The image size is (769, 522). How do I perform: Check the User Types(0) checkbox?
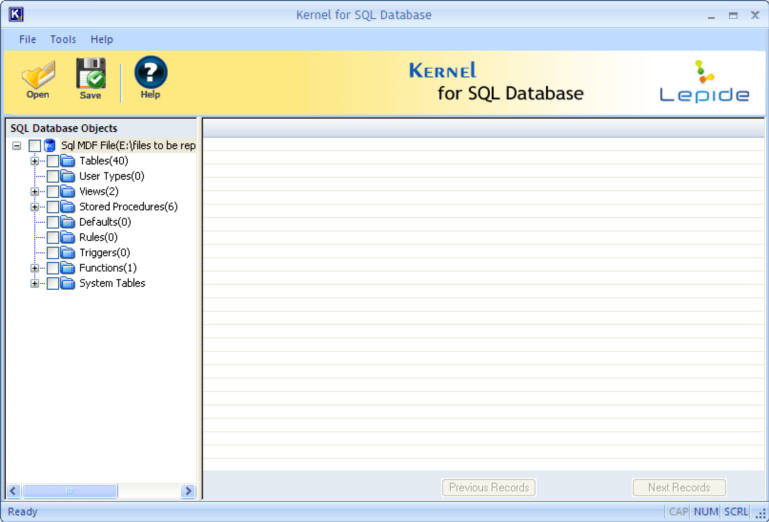(x=52, y=176)
